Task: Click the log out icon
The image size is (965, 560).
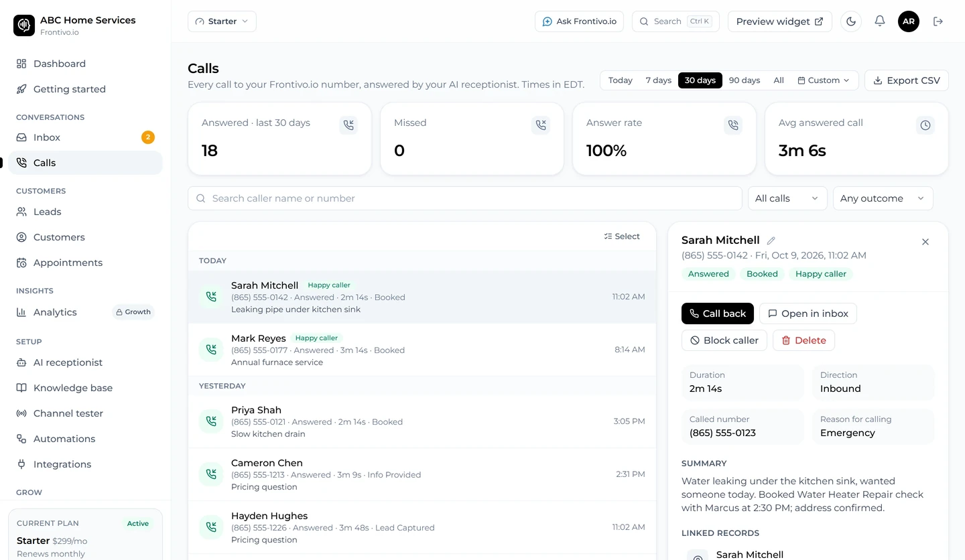Action: pyautogui.click(x=938, y=21)
